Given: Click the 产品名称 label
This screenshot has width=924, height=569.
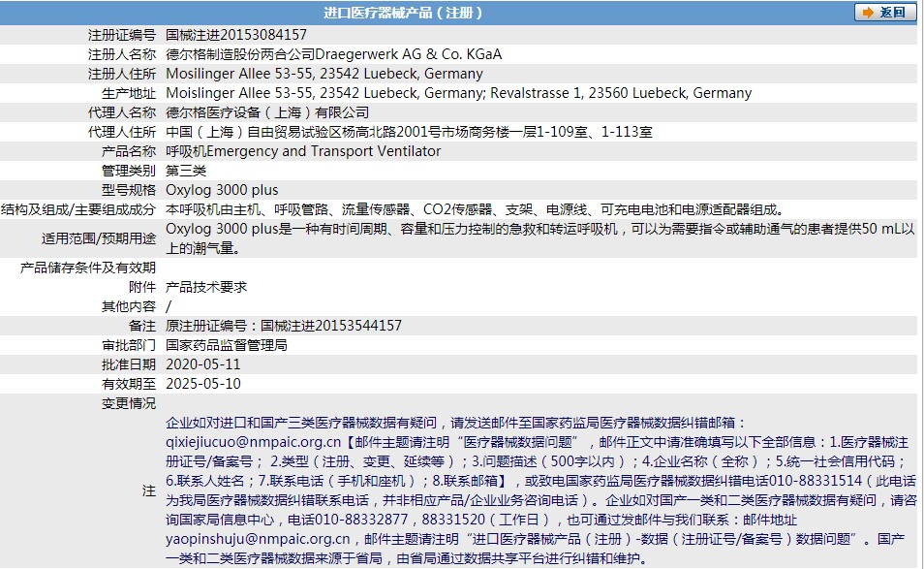Looking at the screenshot, I should pyautogui.click(x=129, y=151).
